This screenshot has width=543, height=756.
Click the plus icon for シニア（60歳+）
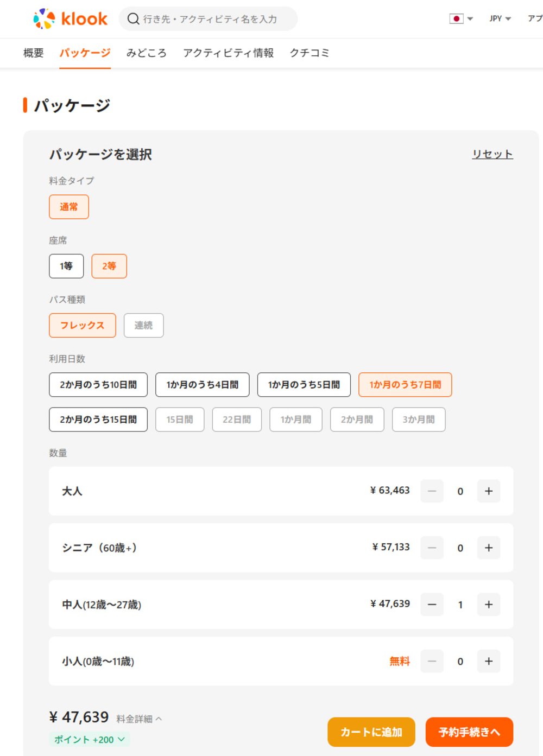488,548
